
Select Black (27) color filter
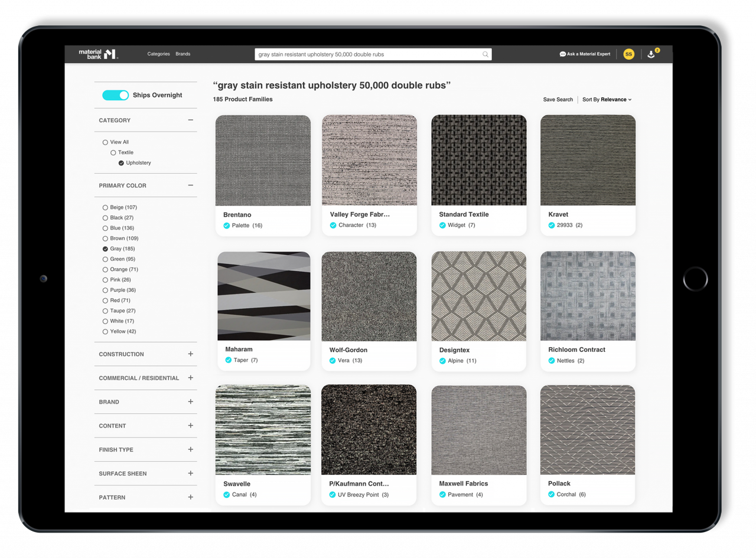[x=106, y=218]
